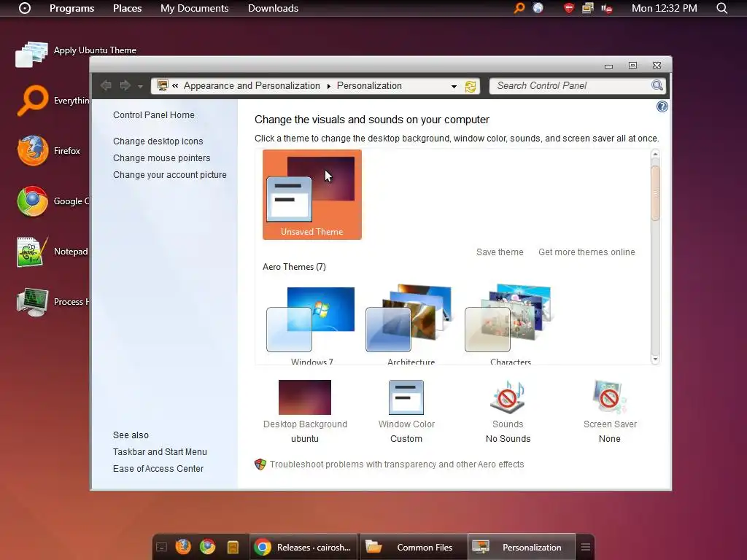Open Change your account picture
The width and height of the screenshot is (747, 560).
169,175
